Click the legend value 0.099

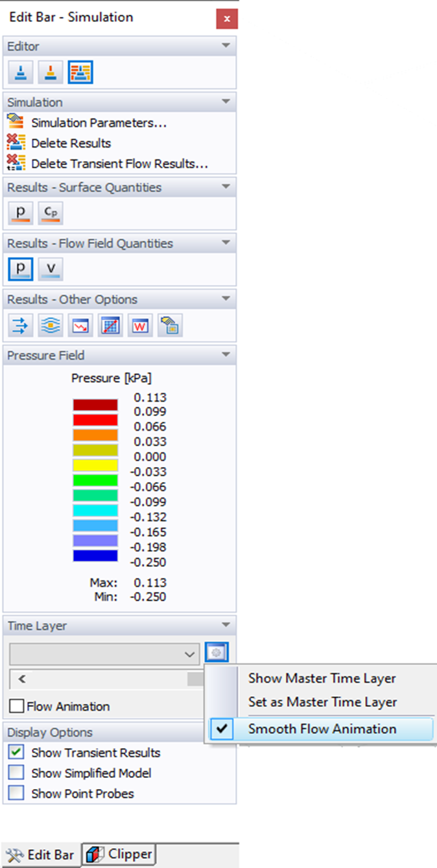[150, 412]
